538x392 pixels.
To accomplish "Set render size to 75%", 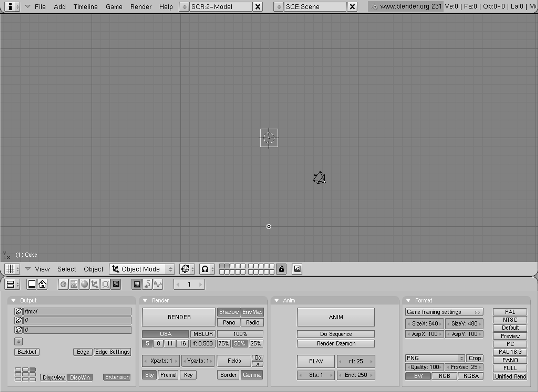I will pyautogui.click(x=224, y=343).
